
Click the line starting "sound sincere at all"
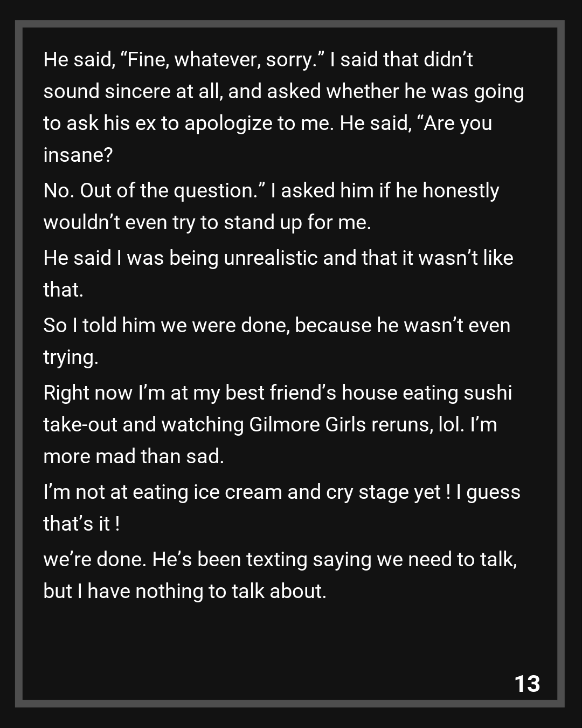point(283,92)
